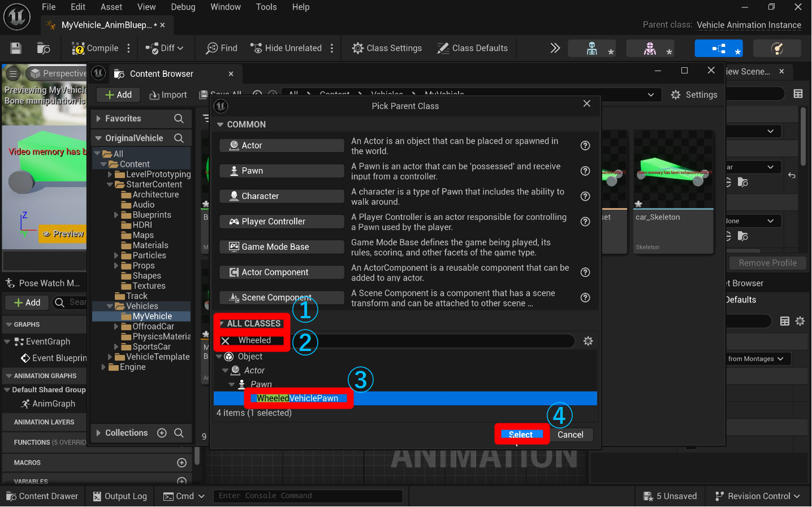Click the Add button in Content Browser

(x=119, y=95)
